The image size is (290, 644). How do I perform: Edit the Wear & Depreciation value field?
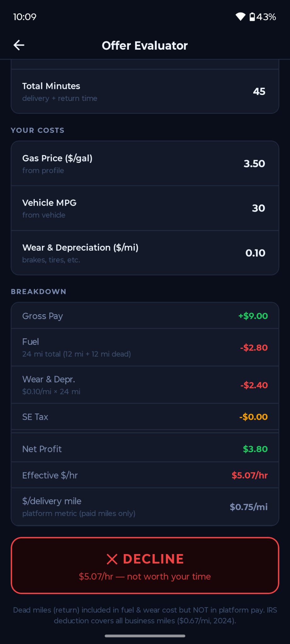coord(255,253)
